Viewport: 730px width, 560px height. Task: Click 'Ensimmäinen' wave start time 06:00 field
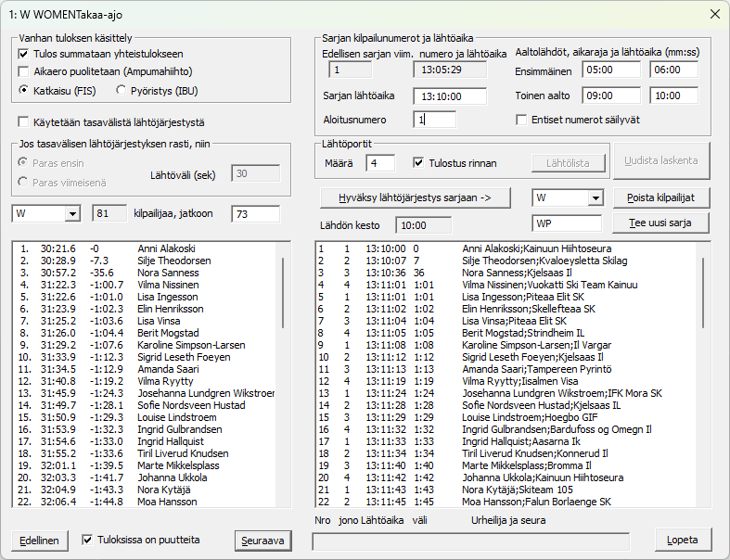[673, 70]
